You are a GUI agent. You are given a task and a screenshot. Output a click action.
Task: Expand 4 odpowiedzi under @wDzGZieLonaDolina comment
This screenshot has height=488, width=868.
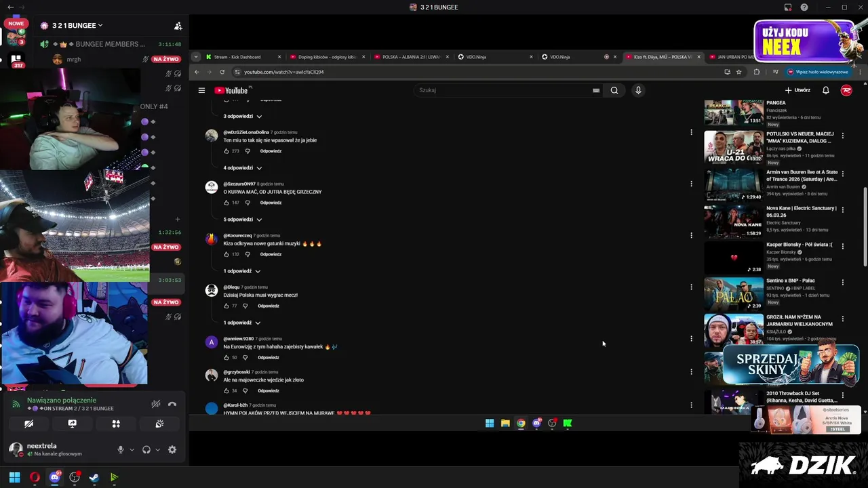coord(243,167)
